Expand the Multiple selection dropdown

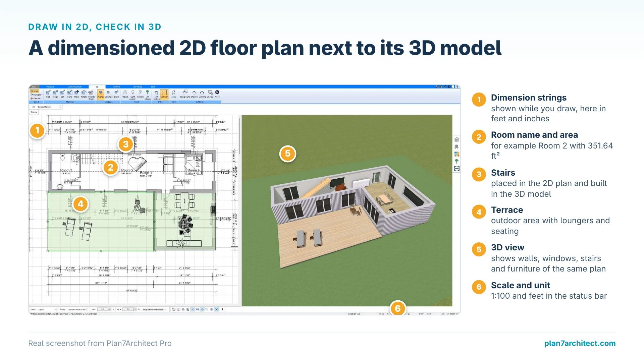[x=37, y=95]
